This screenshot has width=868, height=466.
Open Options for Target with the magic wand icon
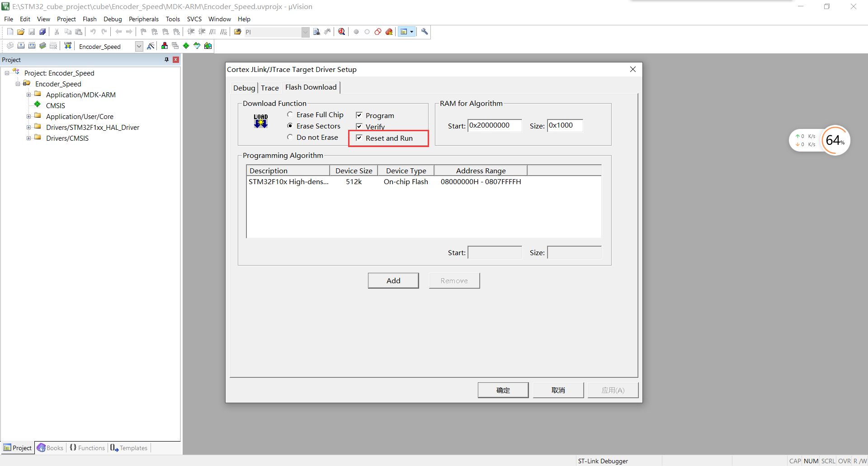click(x=151, y=46)
